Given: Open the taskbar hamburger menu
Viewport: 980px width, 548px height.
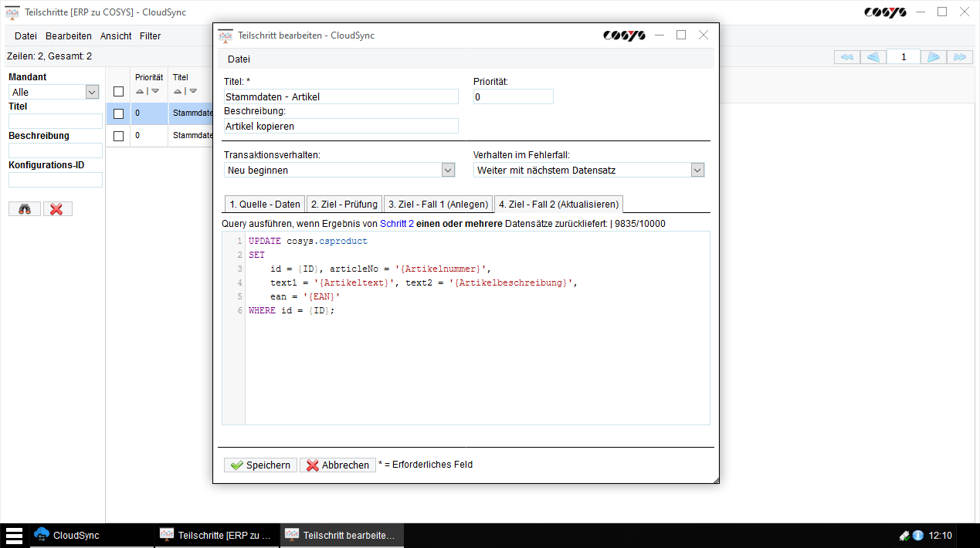Looking at the screenshot, I should (12, 535).
